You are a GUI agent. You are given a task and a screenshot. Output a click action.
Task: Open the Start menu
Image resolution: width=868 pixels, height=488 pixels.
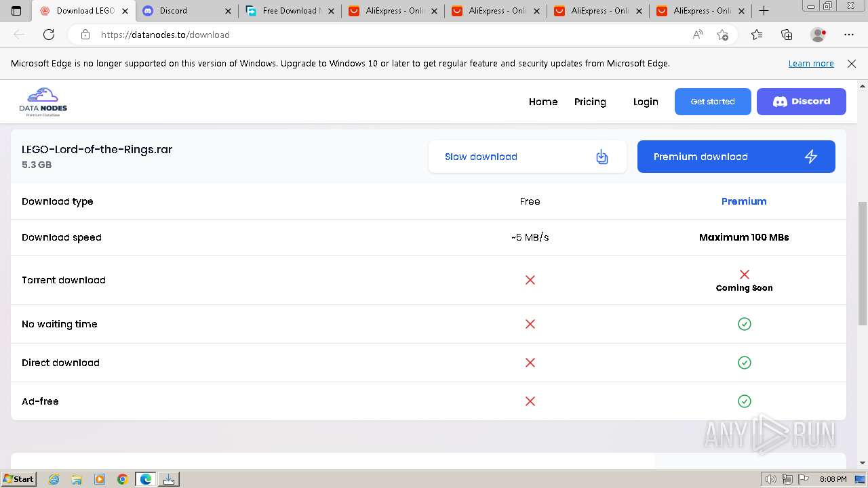(x=18, y=479)
